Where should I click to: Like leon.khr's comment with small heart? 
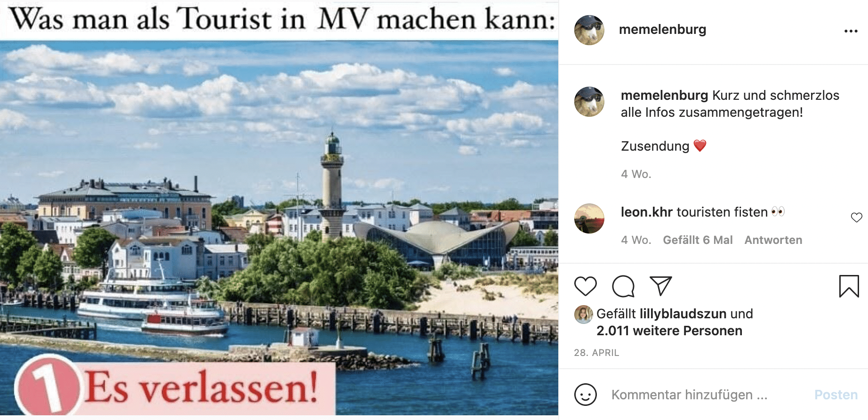coord(856,217)
